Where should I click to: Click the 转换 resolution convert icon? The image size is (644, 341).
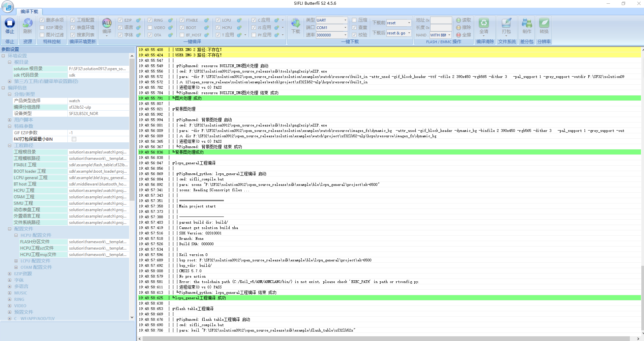pos(544,23)
